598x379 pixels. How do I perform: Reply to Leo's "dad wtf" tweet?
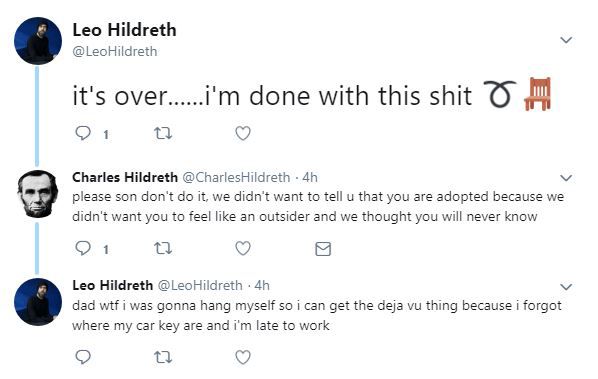(83, 357)
